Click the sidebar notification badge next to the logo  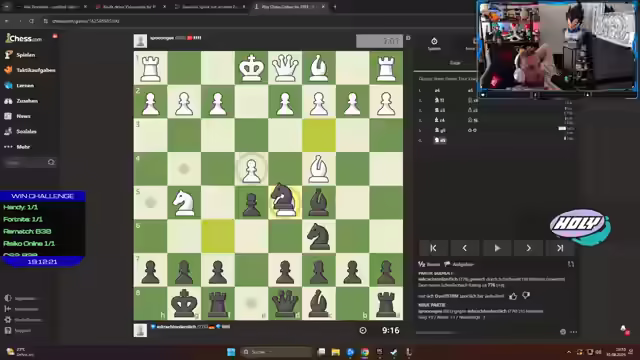tap(55, 36)
